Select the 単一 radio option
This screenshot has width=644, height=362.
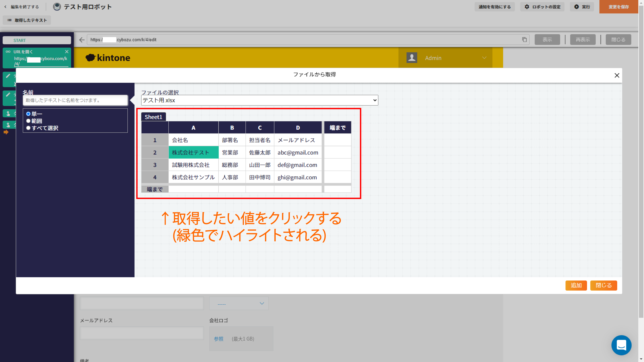tap(28, 114)
